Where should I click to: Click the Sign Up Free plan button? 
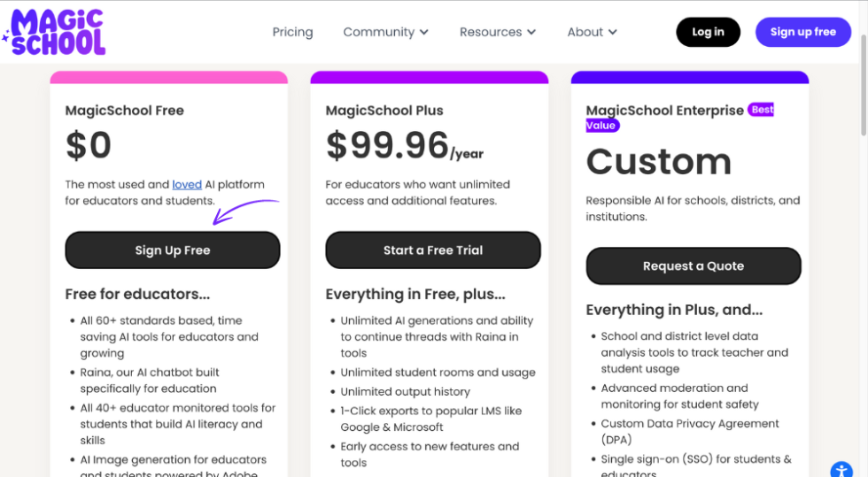(173, 250)
